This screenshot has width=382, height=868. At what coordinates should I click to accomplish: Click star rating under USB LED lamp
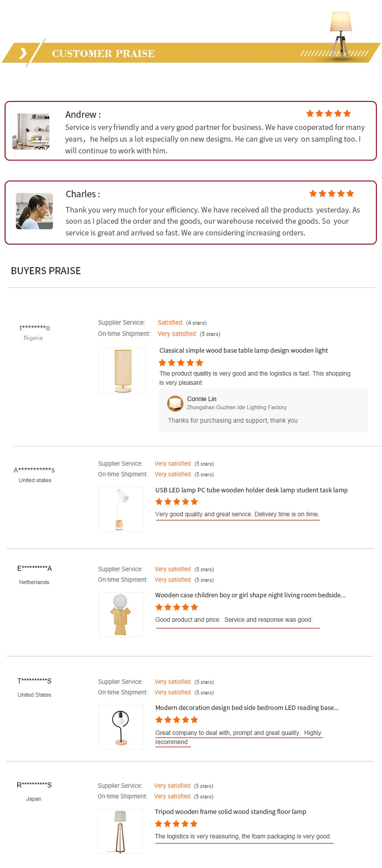click(x=177, y=502)
